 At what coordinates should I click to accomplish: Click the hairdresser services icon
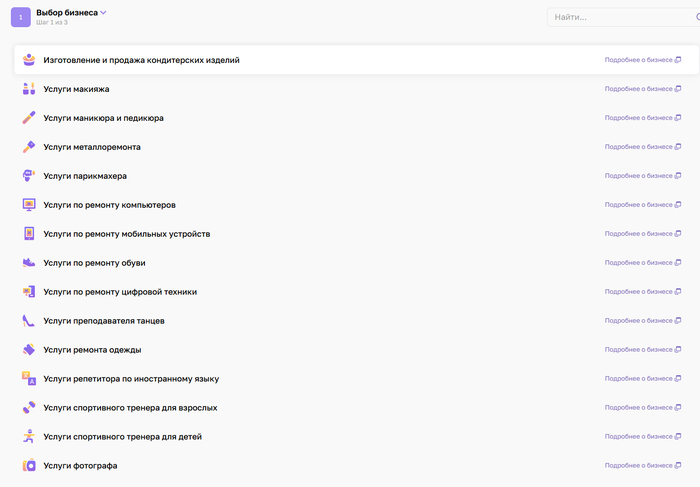[x=29, y=176]
